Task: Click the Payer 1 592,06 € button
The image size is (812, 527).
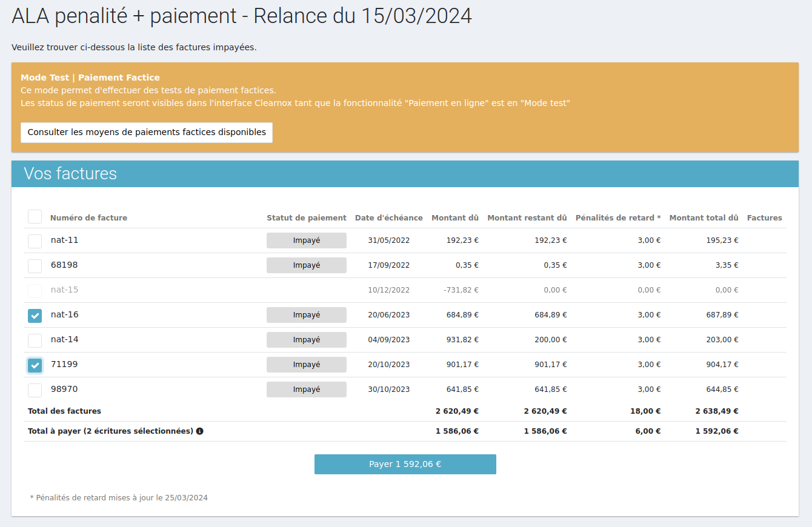Action: click(x=405, y=464)
